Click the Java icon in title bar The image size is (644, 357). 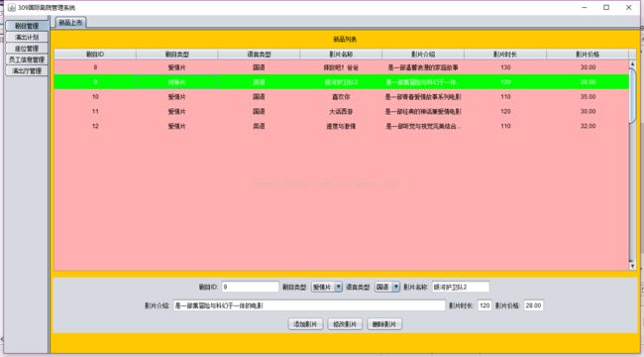tap(11, 7)
